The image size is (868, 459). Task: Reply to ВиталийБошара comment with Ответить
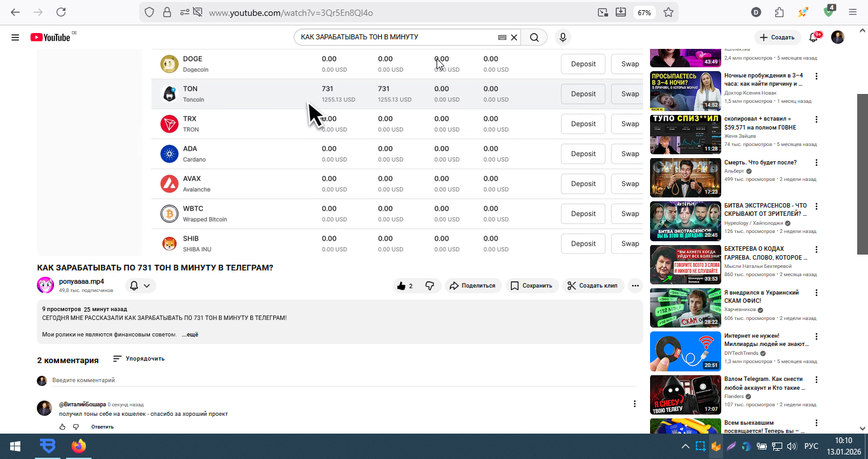102,427
